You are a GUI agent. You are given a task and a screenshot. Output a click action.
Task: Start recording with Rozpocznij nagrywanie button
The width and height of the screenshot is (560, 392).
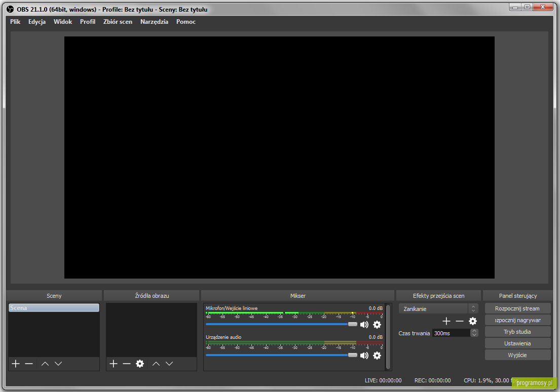[517, 320]
